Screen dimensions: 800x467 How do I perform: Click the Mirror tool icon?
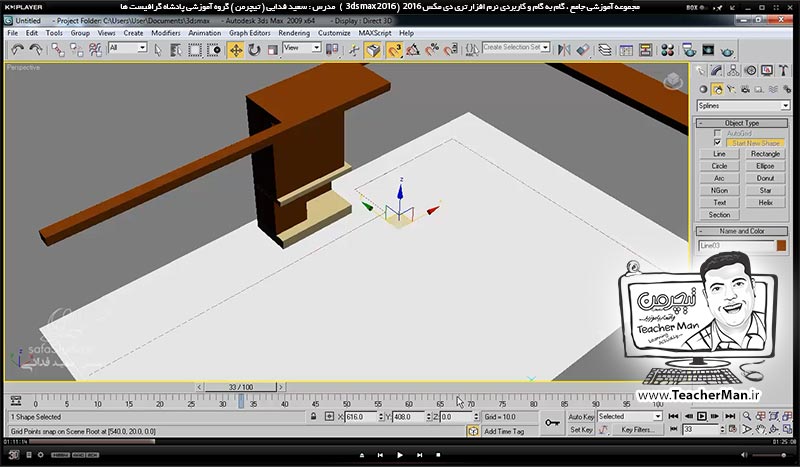point(564,50)
